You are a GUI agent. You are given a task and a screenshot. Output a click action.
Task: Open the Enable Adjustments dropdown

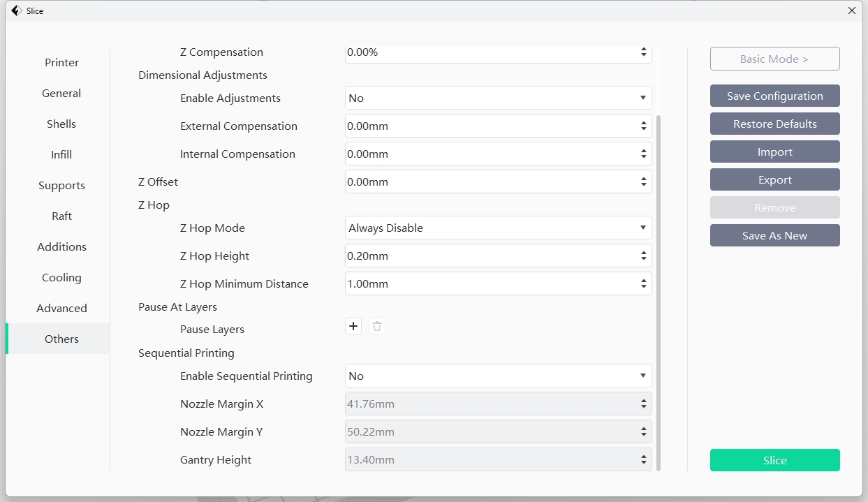(498, 98)
